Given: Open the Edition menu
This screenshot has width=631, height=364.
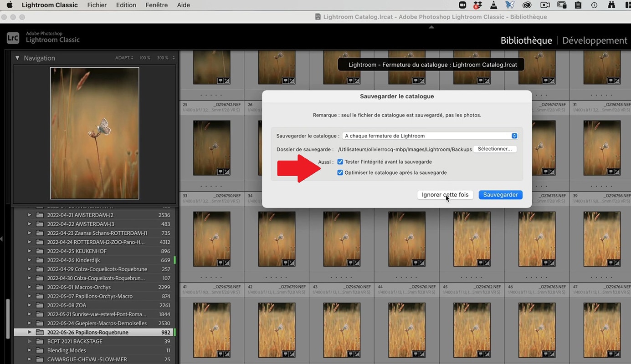Looking at the screenshot, I should [126, 5].
